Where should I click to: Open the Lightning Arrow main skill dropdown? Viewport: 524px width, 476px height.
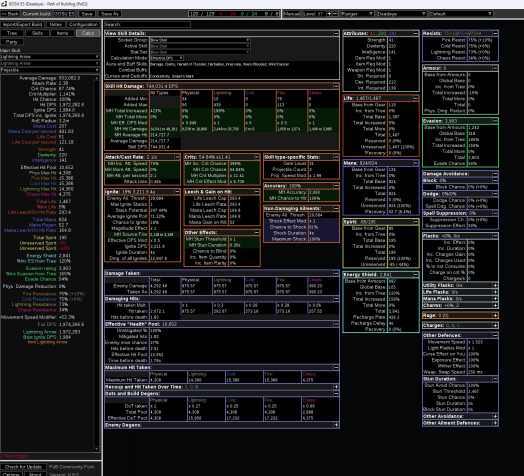click(50, 57)
